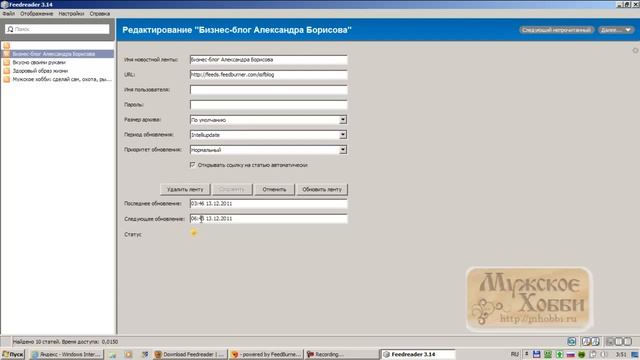Click the Следующее обновление date field
The width and height of the screenshot is (640, 360).
tap(269, 219)
